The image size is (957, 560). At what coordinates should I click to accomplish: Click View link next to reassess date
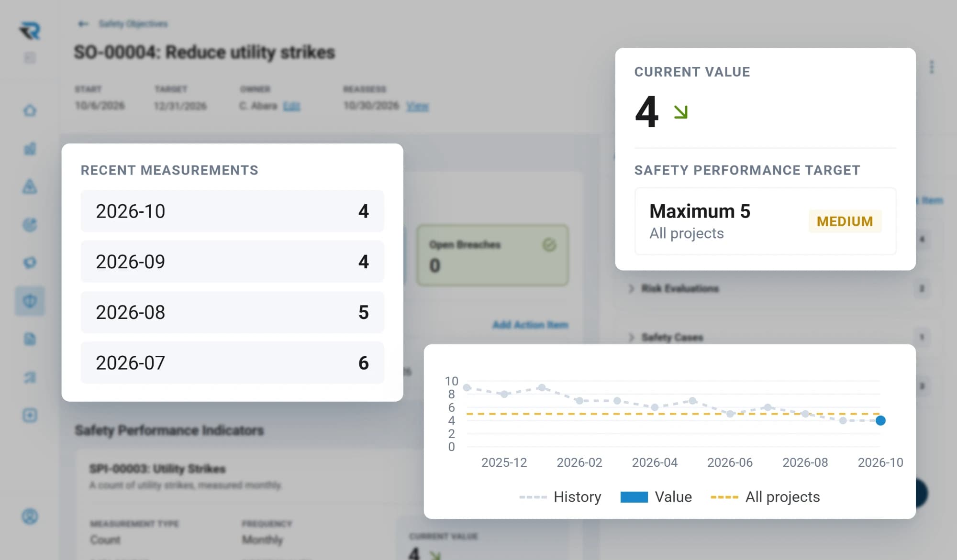pyautogui.click(x=417, y=106)
